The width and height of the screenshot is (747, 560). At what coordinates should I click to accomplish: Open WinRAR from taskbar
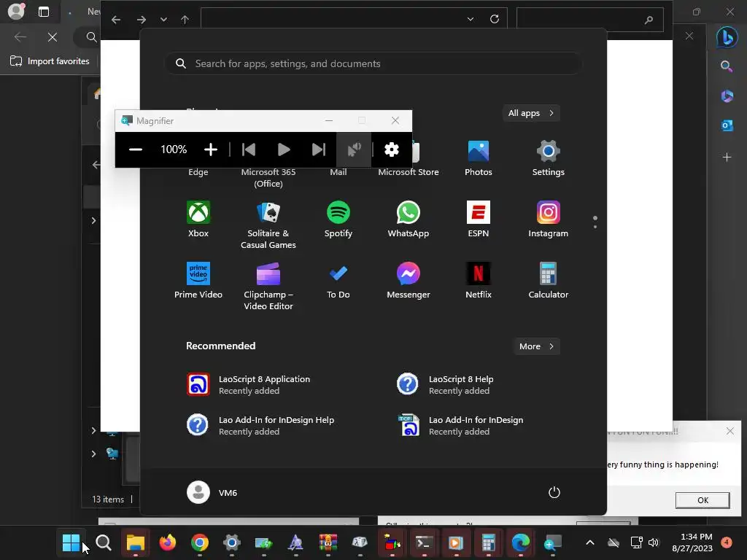(328, 542)
